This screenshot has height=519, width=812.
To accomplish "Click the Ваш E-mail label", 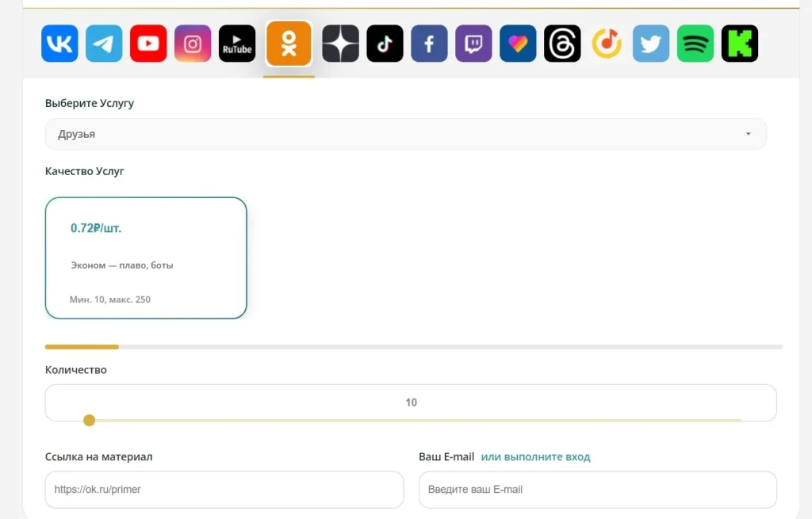I will 446,457.
